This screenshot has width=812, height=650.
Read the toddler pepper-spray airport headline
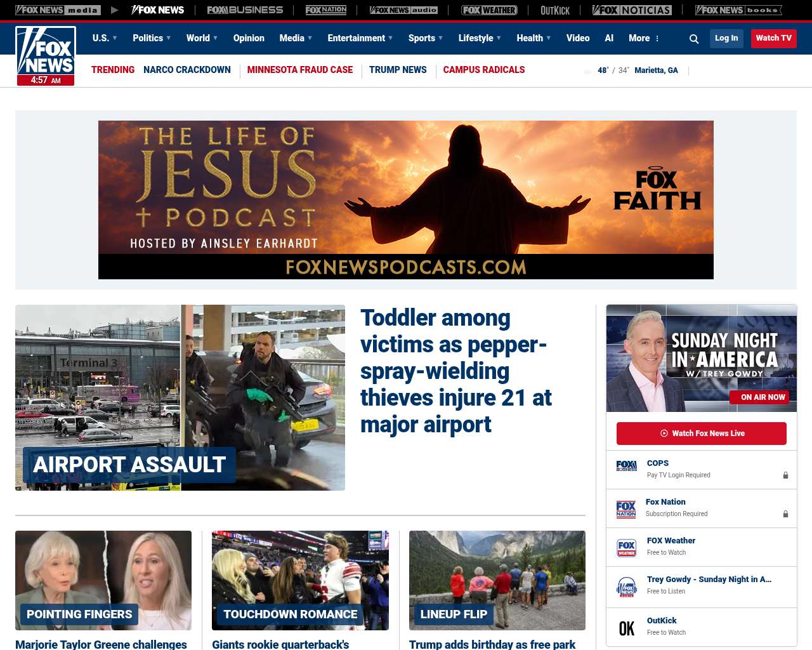tap(455, 371)
